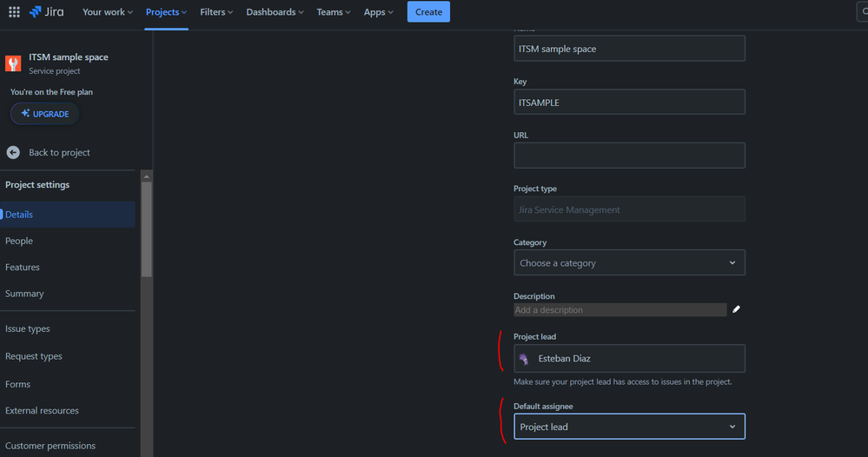Open the Teams menu
868x457 pixels.
tap(334, 11)
